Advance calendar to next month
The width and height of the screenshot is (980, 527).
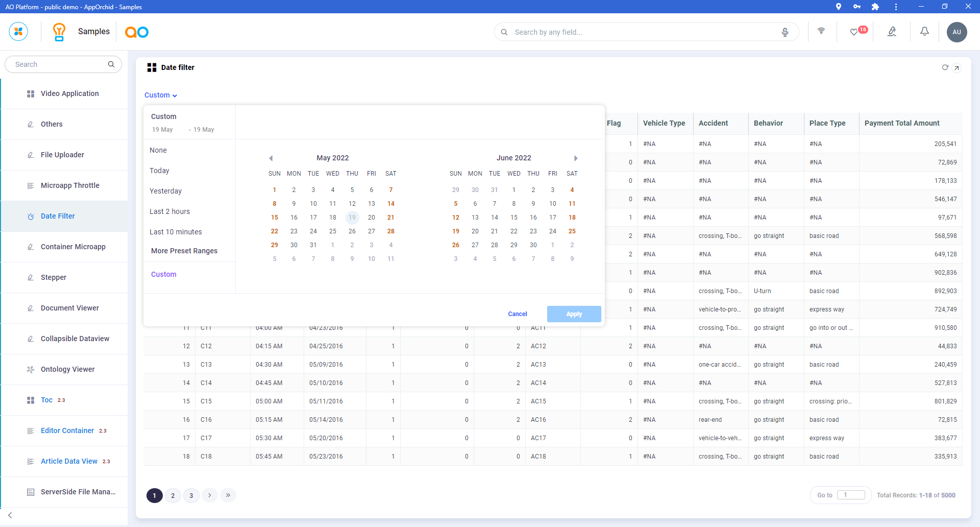(576, 158)
